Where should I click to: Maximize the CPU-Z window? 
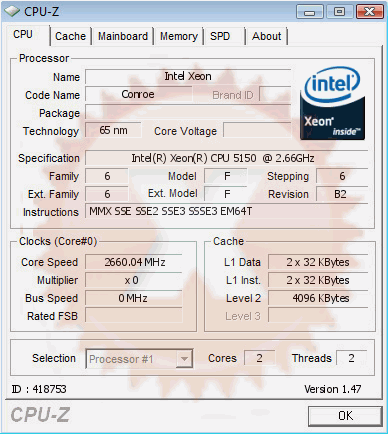[x=339, y=12]
